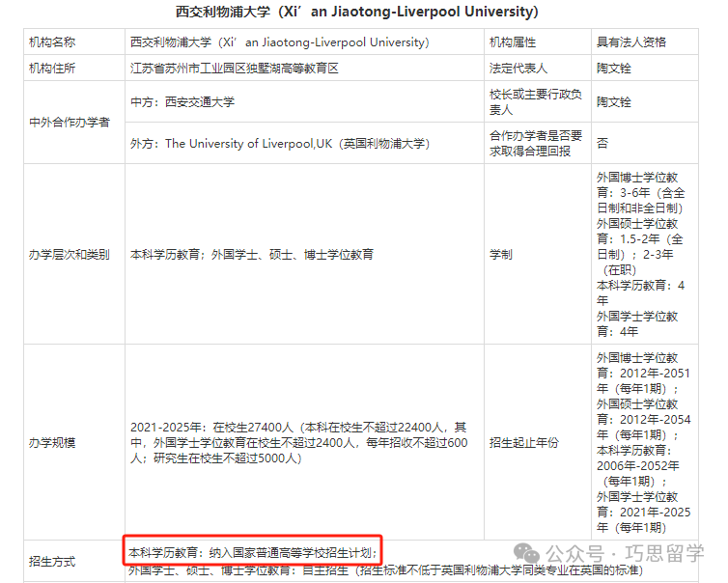The width and height of the screenshot is (728, 583).
Task: Click the '具有法人资格' value cell
Action: click(x=645, y=42)
